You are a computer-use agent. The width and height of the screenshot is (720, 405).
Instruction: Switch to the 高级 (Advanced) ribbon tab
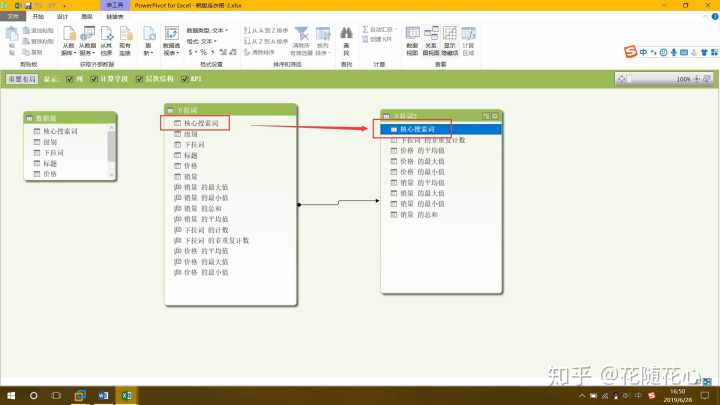[x=87, y=17]
